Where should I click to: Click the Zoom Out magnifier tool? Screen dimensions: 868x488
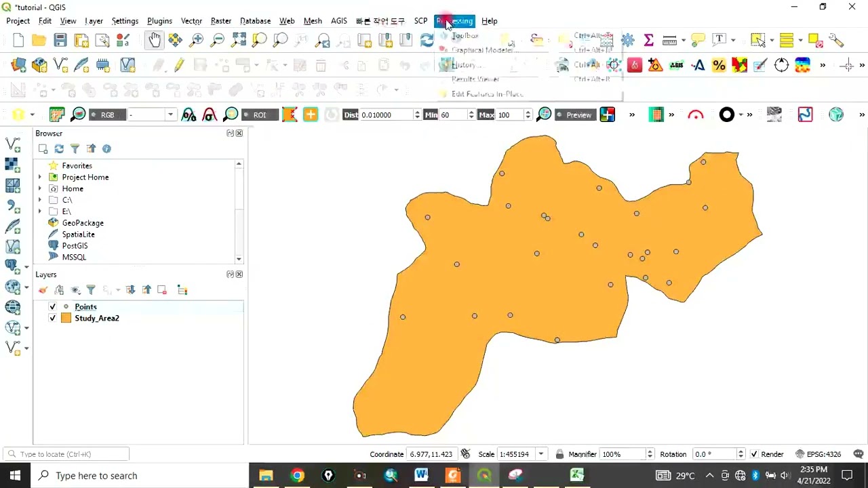218,41
